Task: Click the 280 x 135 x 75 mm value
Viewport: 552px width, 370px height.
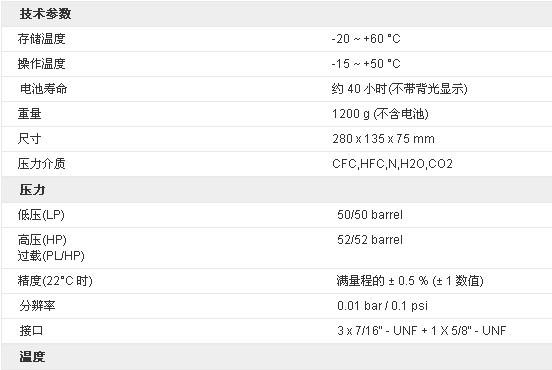Action: click(383, 139)
